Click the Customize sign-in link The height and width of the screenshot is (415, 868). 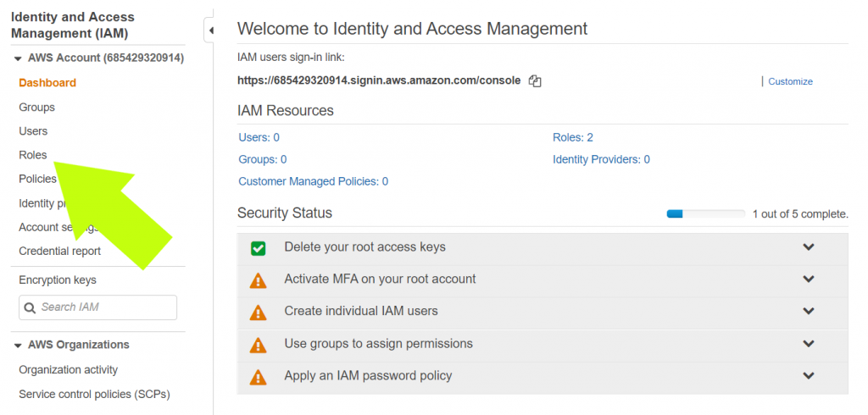click(791, 81)
